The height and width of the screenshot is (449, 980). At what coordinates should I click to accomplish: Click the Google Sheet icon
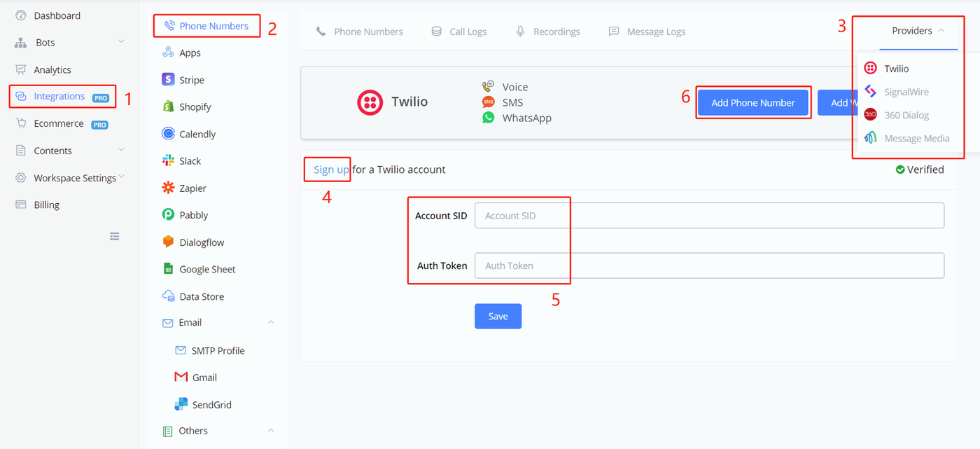(168, 269)
